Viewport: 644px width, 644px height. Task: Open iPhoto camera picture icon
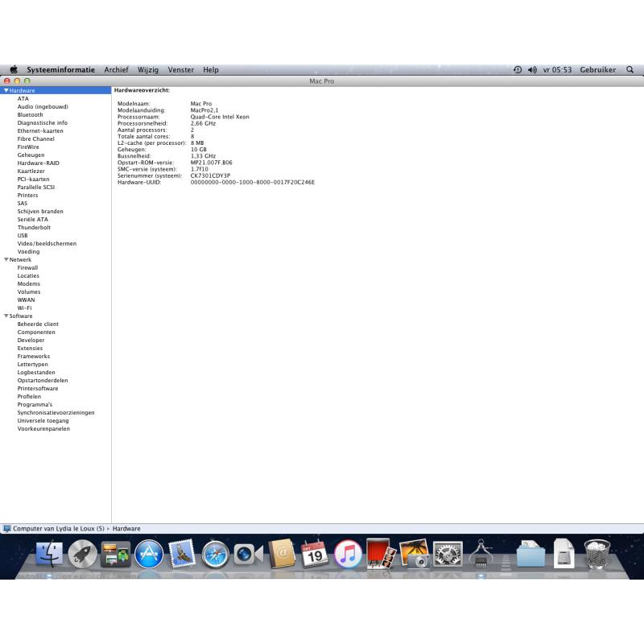tap(415, 554)
